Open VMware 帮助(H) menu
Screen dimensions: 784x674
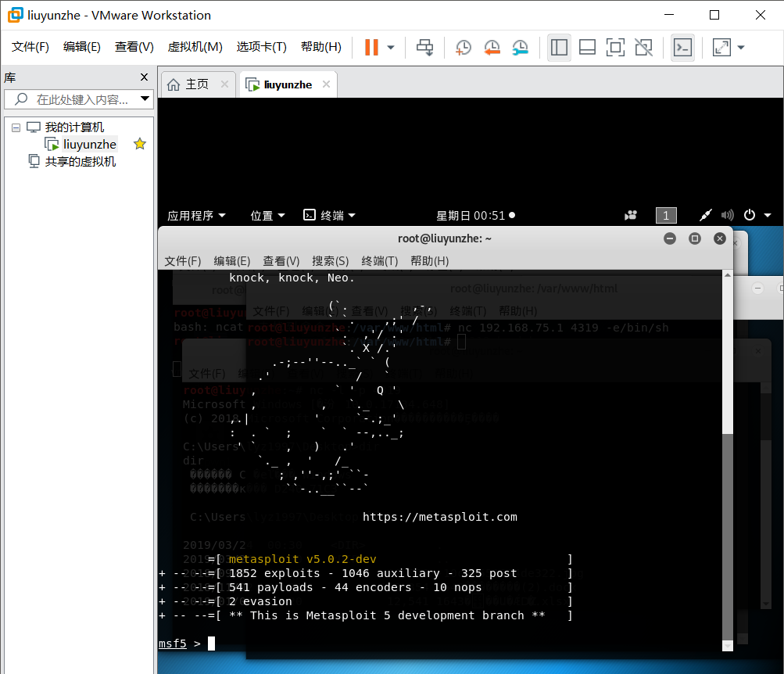[x=321, y=47]
